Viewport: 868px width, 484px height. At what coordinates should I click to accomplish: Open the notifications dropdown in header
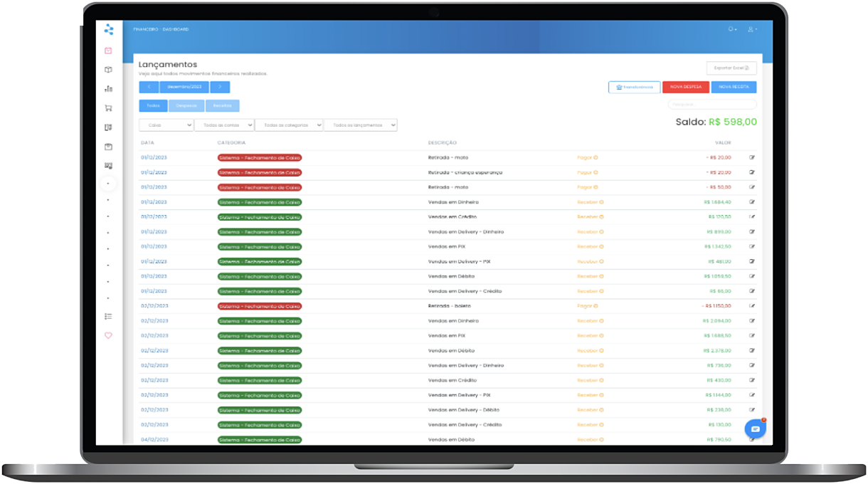click(x=732, y=29)
